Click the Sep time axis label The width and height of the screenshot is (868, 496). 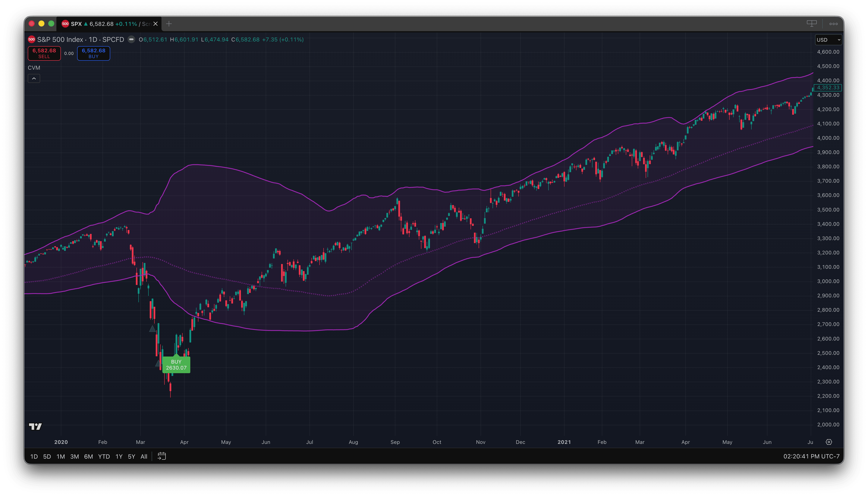(x=395, y=442)
